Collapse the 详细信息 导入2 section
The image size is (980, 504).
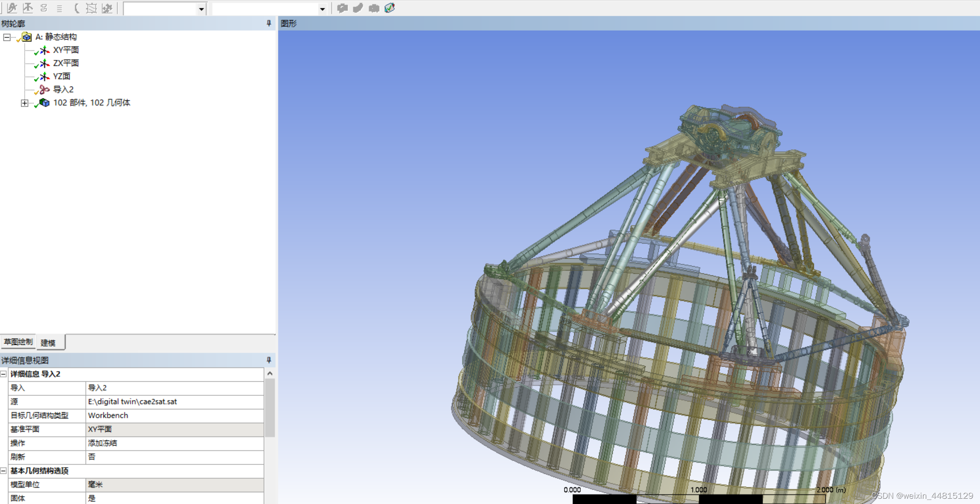4,374
